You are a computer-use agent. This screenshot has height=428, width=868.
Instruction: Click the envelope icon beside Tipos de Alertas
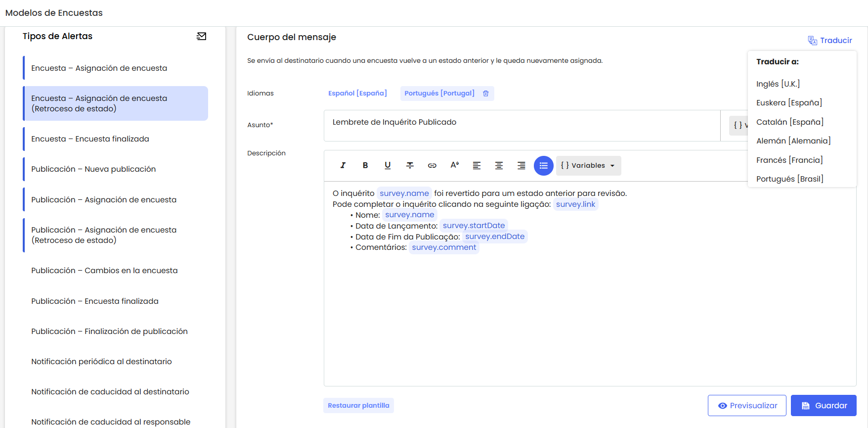coord(201,36)
